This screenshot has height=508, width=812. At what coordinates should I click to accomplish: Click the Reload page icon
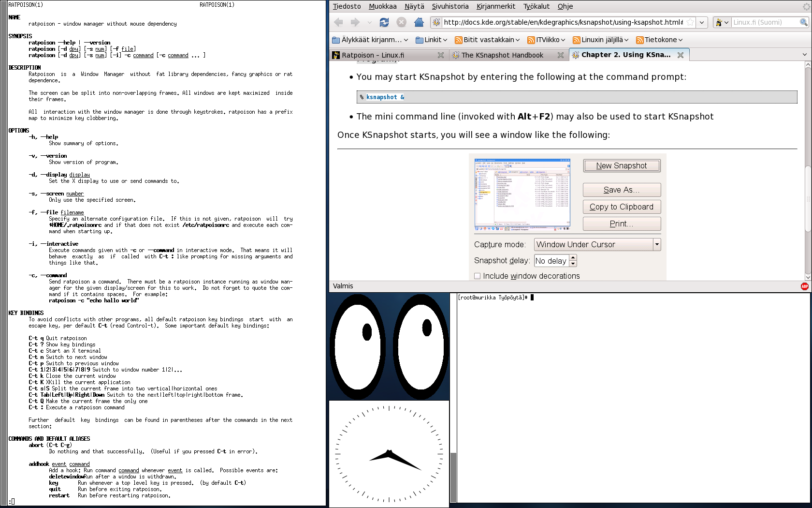click(384, 22)
